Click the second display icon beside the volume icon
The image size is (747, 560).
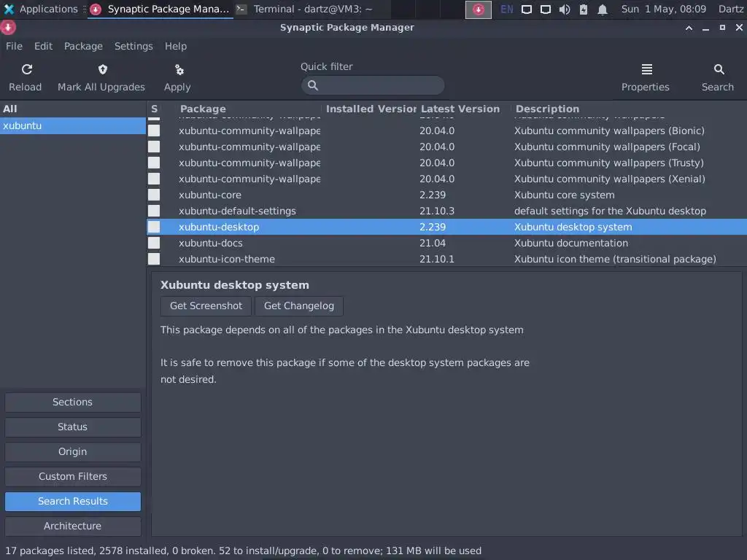pyautogui.click(x=546, y=9)
